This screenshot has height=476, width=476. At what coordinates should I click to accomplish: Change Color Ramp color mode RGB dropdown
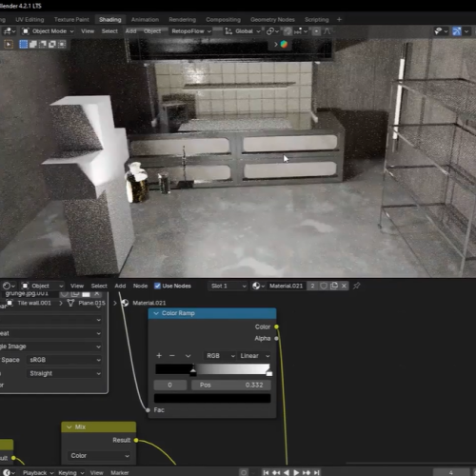click(220, 356)
